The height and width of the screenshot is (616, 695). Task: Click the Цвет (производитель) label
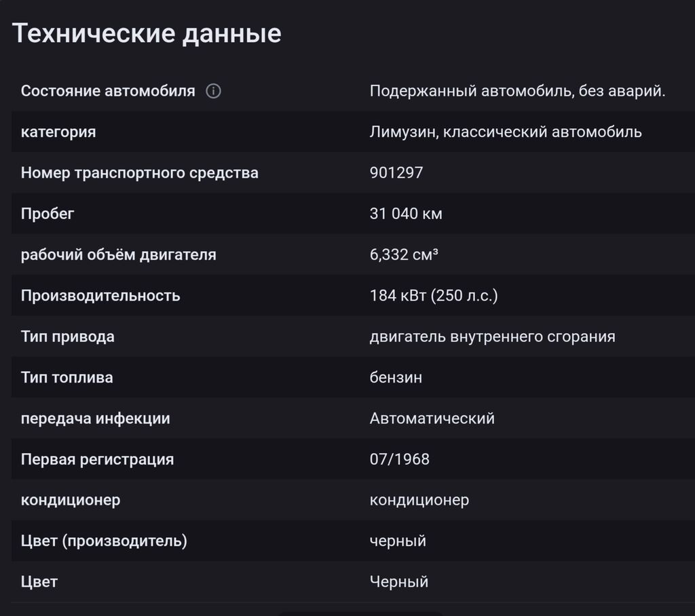click(104, 541)
